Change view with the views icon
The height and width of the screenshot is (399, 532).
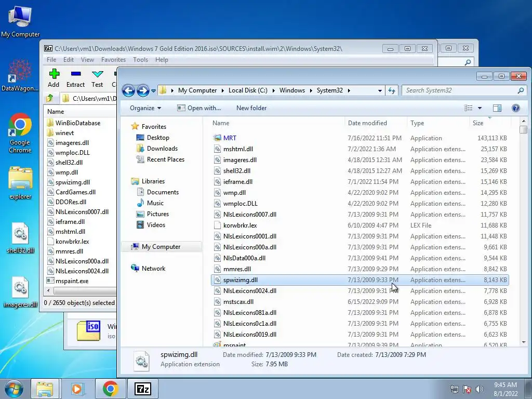tap(469, 108)
